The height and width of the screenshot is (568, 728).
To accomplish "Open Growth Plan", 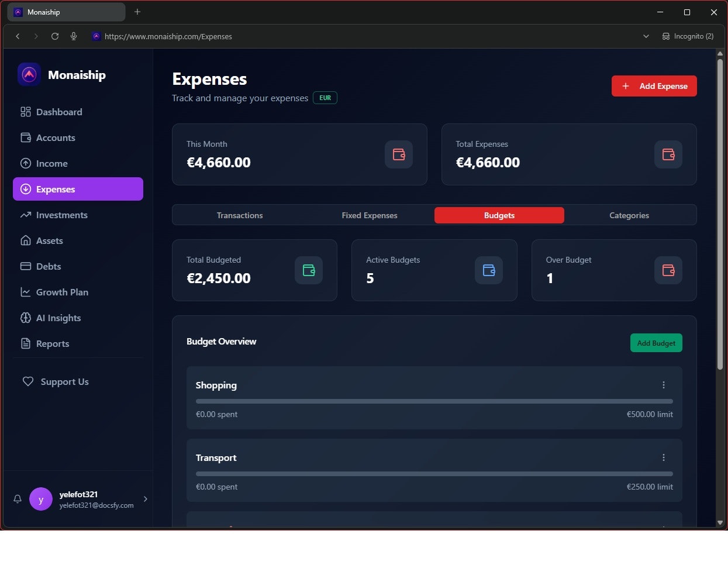I will click(78, 292).
